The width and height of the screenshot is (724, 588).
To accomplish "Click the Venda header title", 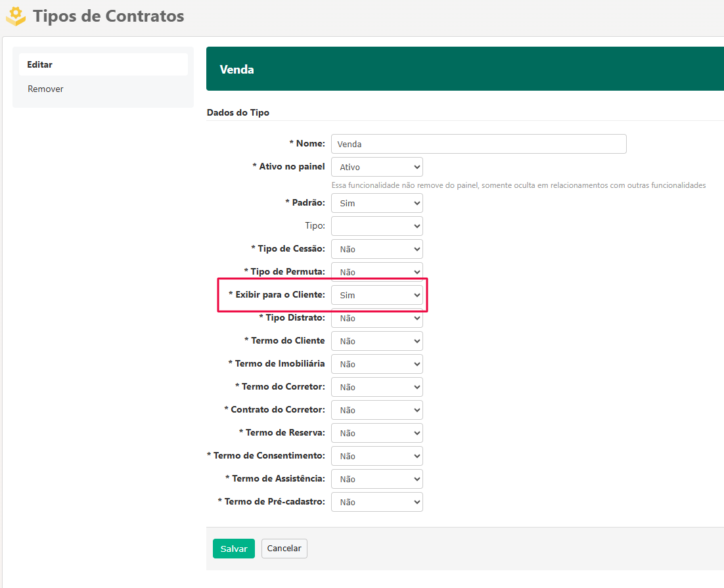I will [237, 70].
